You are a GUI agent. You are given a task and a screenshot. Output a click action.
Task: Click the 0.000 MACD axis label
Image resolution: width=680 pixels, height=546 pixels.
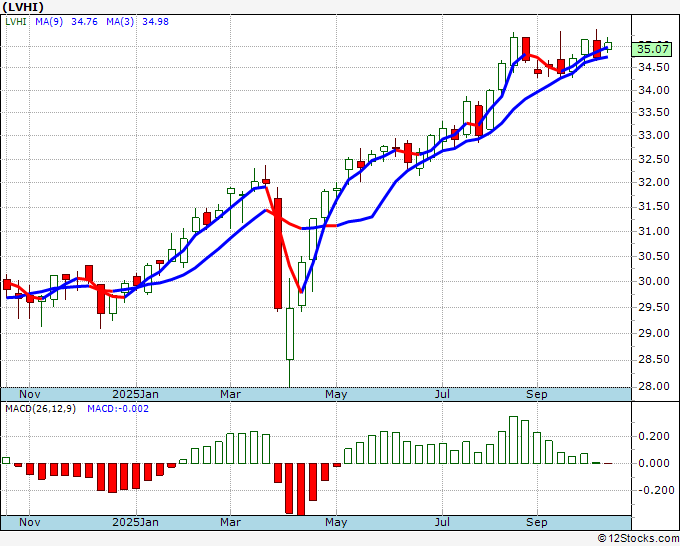[x=654, y=463]
